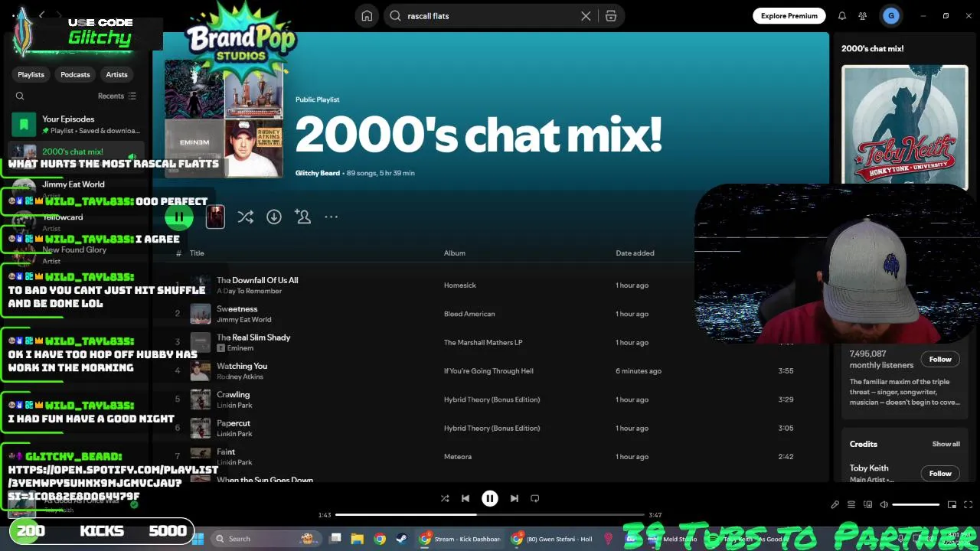Image resolution: width=980 pixels, height=551 pixels.
Task: Open the Friend Activity icon
Action: click(x=863, y=16)
